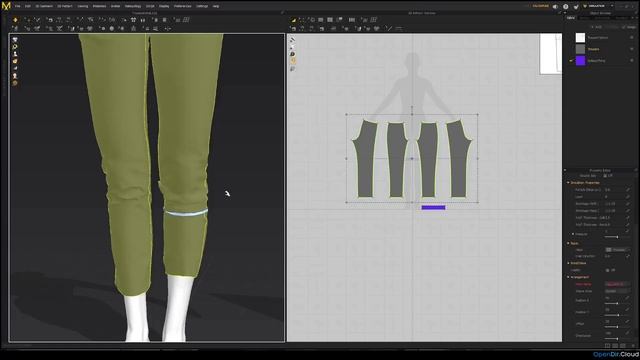640x360 pixels.
Task: Toggle the Solidify Off switch
Action: pyautogui.click(x=611, y=270)
